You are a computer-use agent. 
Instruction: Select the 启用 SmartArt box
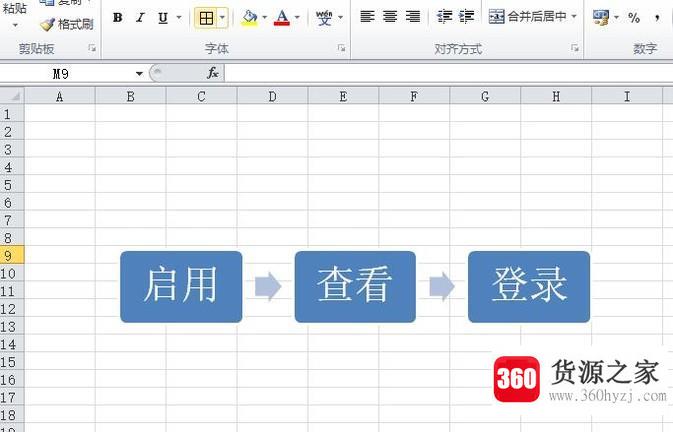(181, 287)
